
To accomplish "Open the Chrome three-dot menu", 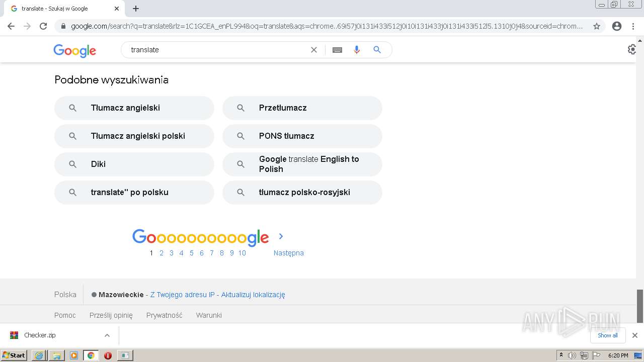I will 633,26.
